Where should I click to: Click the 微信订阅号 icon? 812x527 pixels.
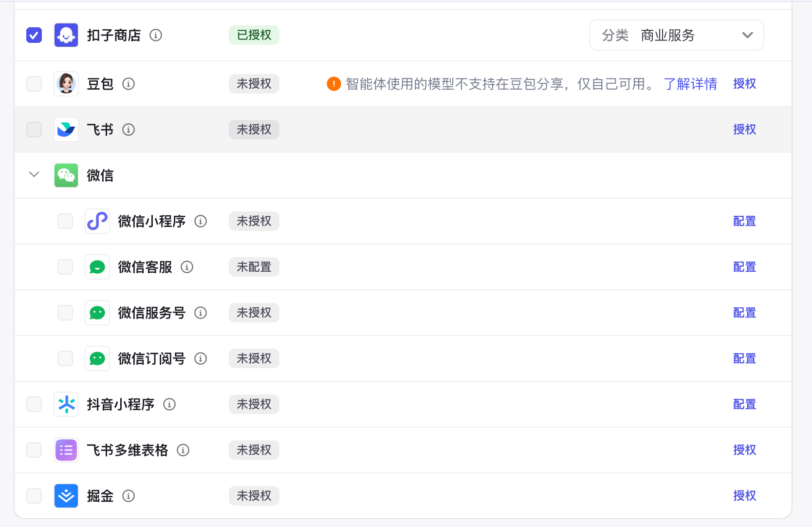click(97, 358)
